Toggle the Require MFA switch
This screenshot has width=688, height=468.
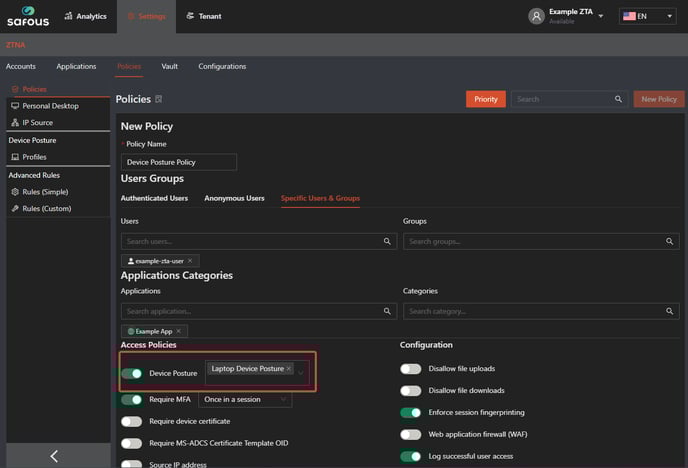point(132,400)
